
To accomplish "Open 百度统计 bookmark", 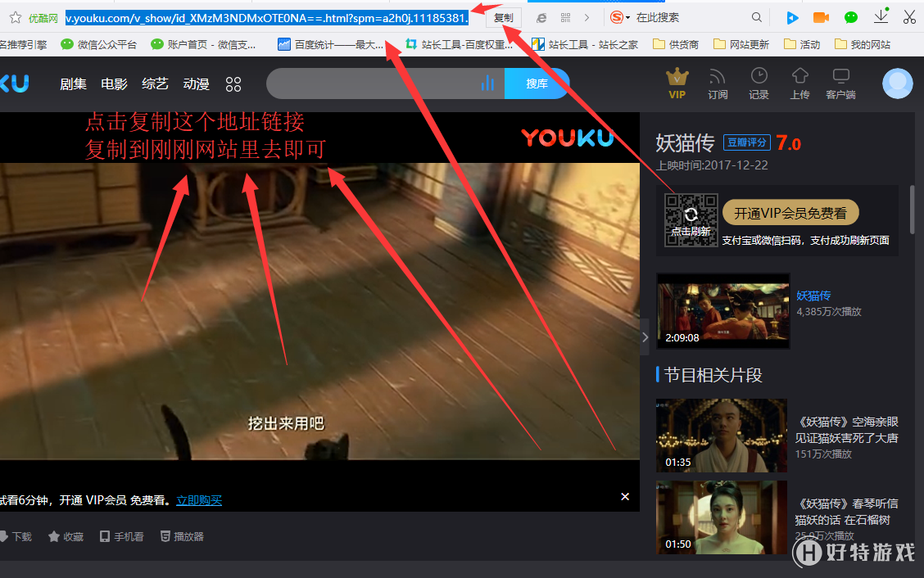I will [331, 44].
